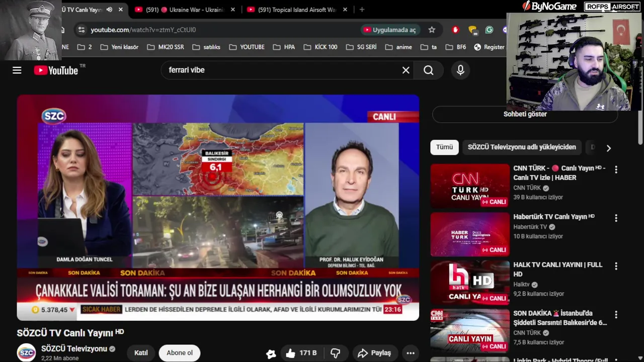Advance filter chips with the right chevron
The width and height of the screenshot is (644, 362).
608,148
